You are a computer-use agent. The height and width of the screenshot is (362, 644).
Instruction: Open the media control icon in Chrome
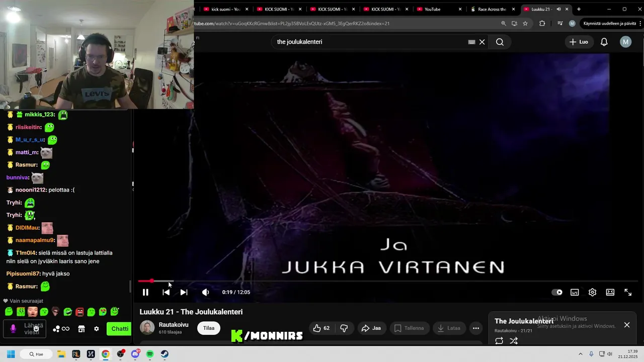(x=560, y=23)
